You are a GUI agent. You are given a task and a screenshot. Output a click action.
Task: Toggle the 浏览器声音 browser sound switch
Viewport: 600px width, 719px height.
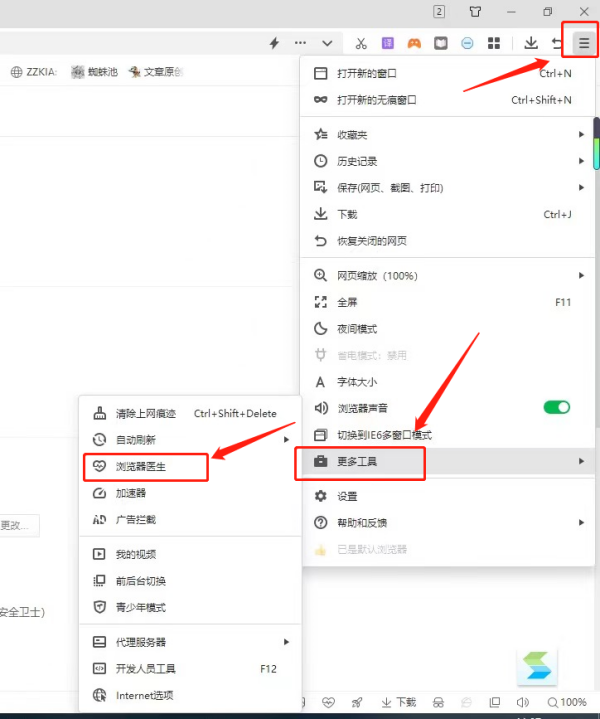(556, 407)
